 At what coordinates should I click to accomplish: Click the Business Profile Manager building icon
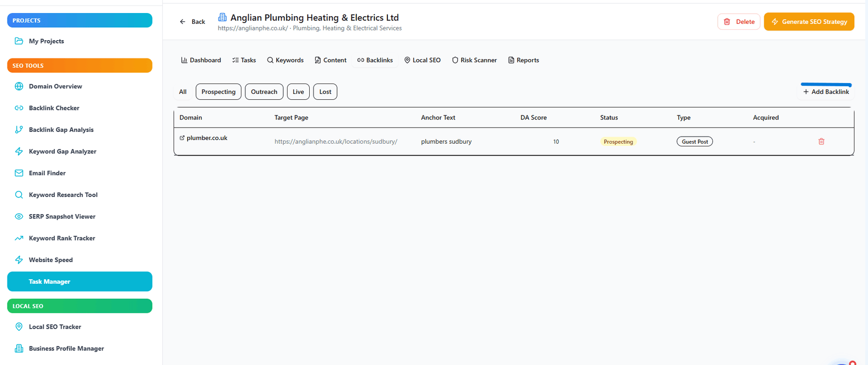[x=19, y=348]
